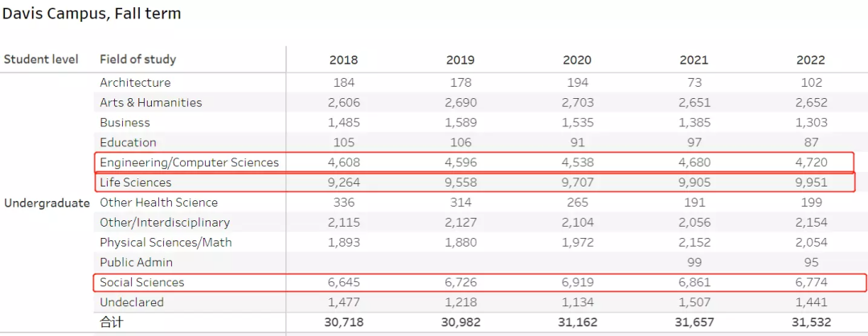Select the 2020 year column header
The width and height of the screenshot is (868, 336).
pyautogui.click(x=577, y=59)
